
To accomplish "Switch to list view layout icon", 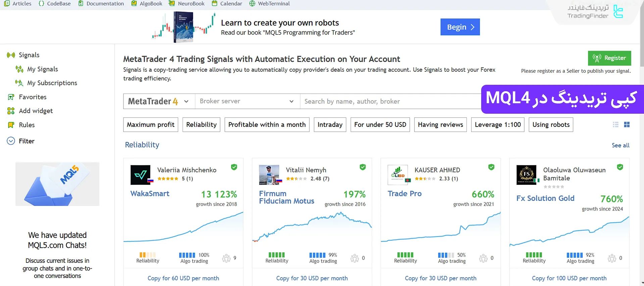I will point(615,125).
